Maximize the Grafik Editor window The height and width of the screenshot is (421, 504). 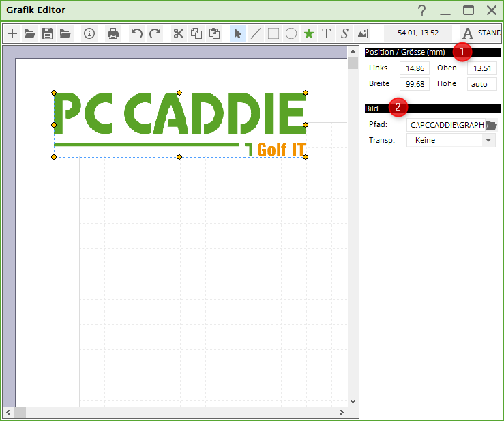coord(469,10)
